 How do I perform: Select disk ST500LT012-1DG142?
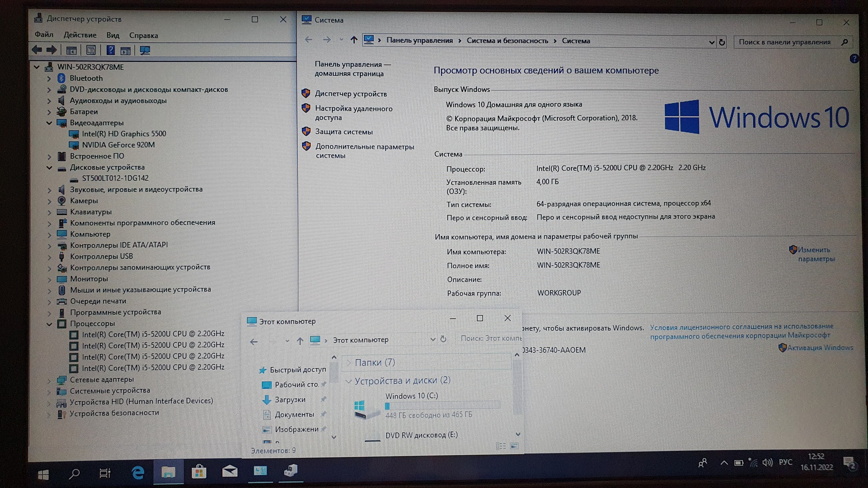tap(115, 178)
